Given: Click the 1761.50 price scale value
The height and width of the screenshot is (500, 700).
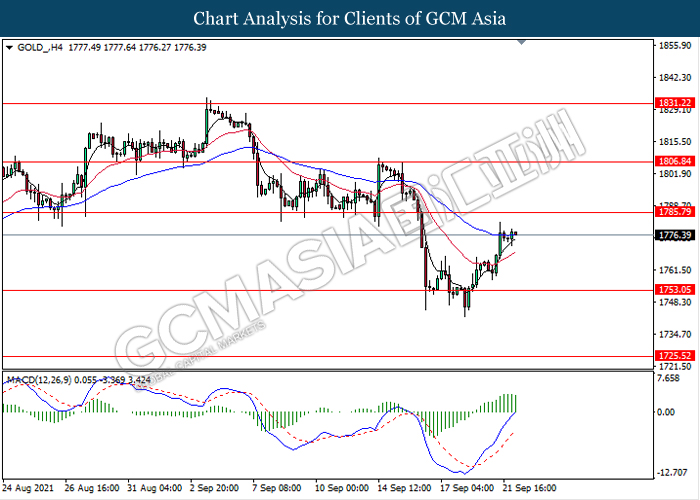Looking at the screenshot, I should click(x=675, y=270).
